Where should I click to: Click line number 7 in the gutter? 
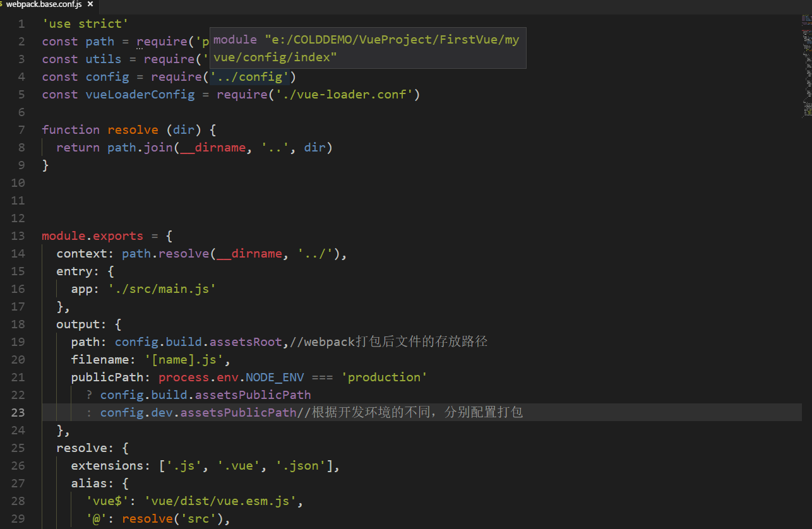click(21, 129)
